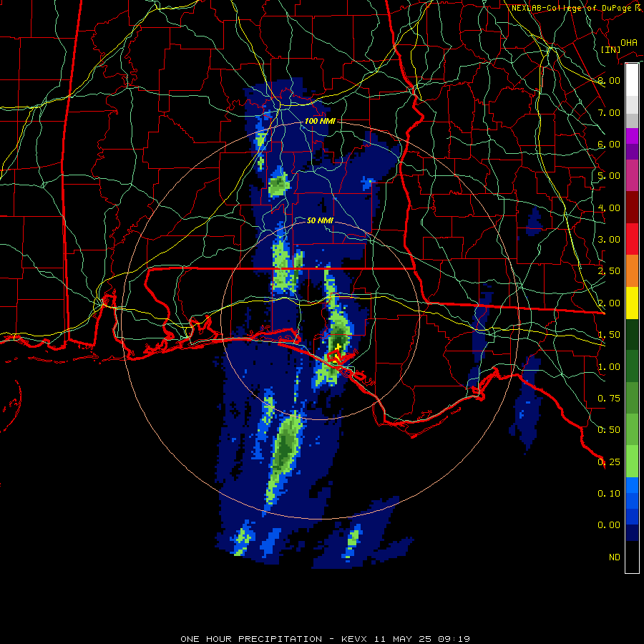
Task: Click the '7.00' scale label
Action: tap(609, 112)
